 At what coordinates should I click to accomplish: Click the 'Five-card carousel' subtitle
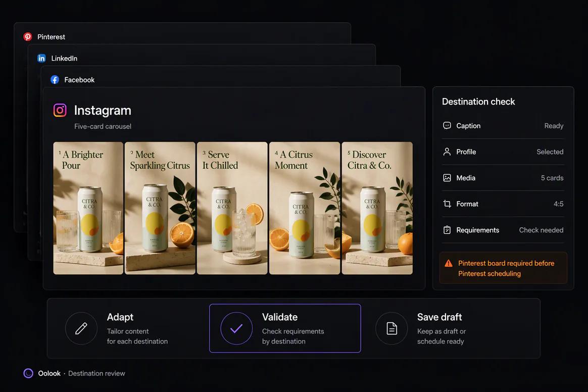pyautogui.click(x=103, y=126)
